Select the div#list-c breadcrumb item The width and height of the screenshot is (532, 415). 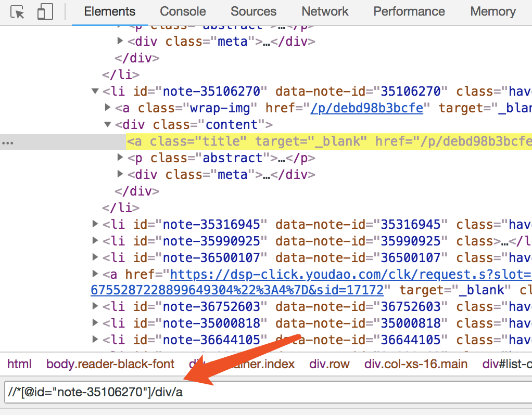(x=507, y=364)
